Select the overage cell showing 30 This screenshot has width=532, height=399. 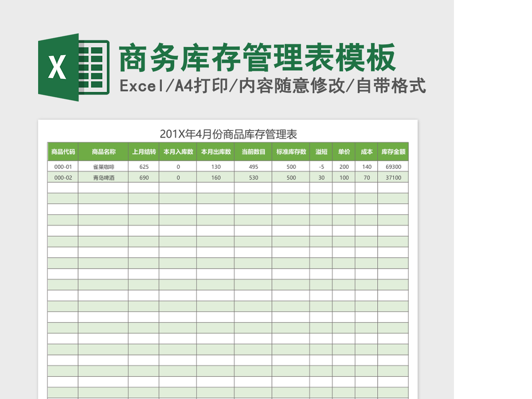321,177
